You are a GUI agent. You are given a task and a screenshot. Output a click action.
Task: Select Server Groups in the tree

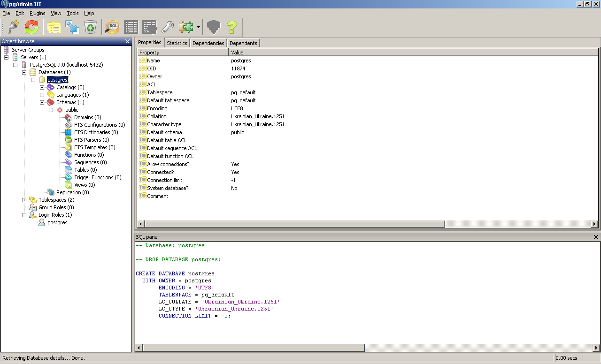pyautogui.click(x=28, y=50)
